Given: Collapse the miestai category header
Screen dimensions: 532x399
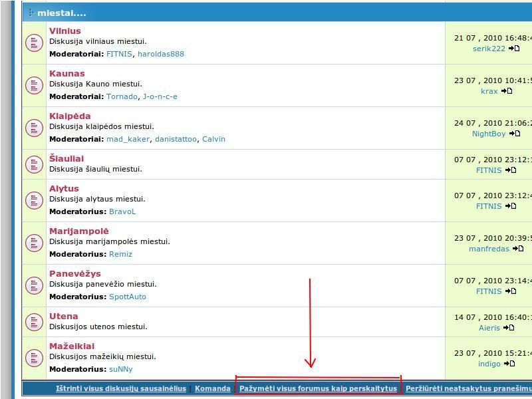Looking at the screenshot, I should (31, 13).
